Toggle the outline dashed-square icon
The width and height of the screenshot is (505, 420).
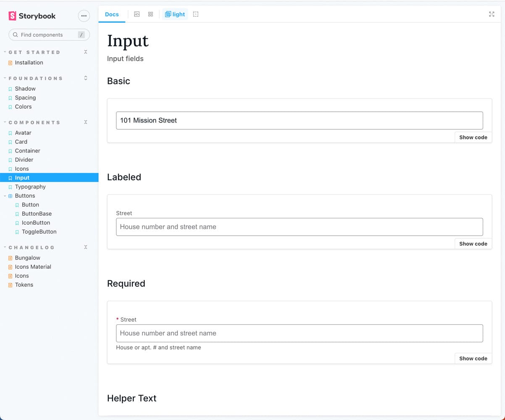coord(196,14)
